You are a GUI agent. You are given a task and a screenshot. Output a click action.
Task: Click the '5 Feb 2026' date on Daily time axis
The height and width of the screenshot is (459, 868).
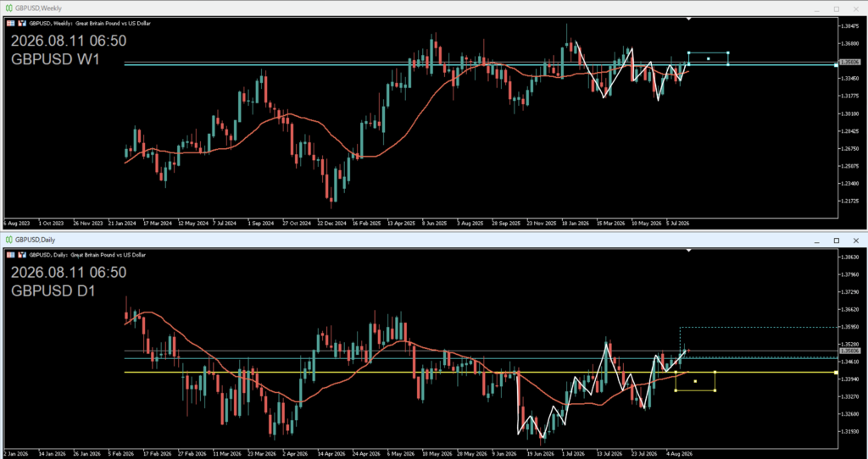[121, 453]
